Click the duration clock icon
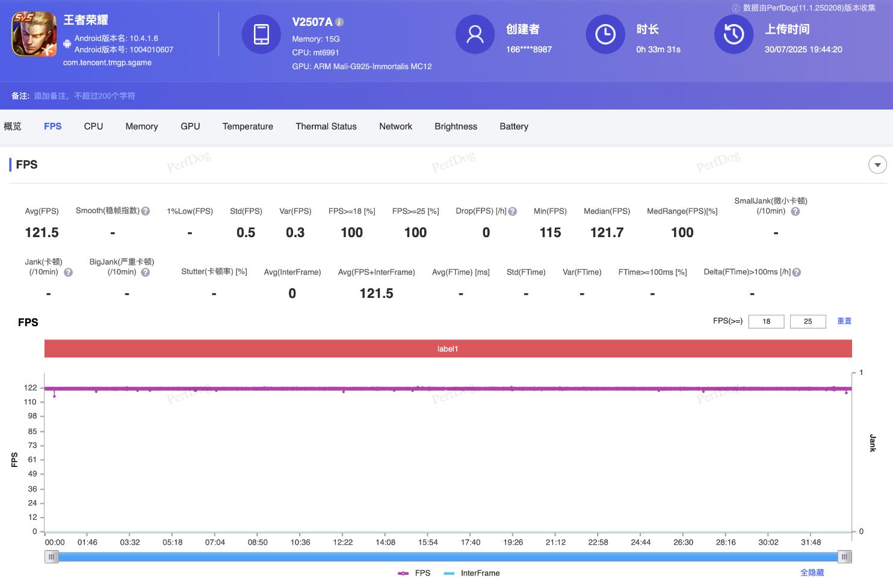This screenshot has width=893, height=588. 605,34
